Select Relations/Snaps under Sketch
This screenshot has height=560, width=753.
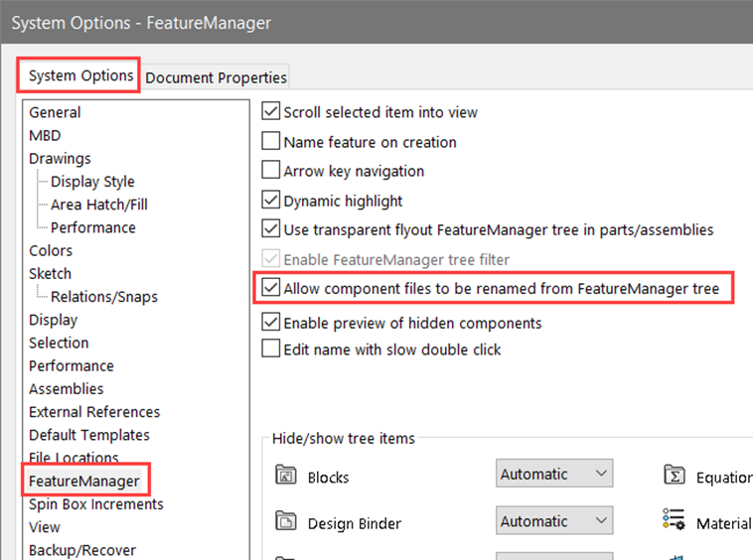104,297
